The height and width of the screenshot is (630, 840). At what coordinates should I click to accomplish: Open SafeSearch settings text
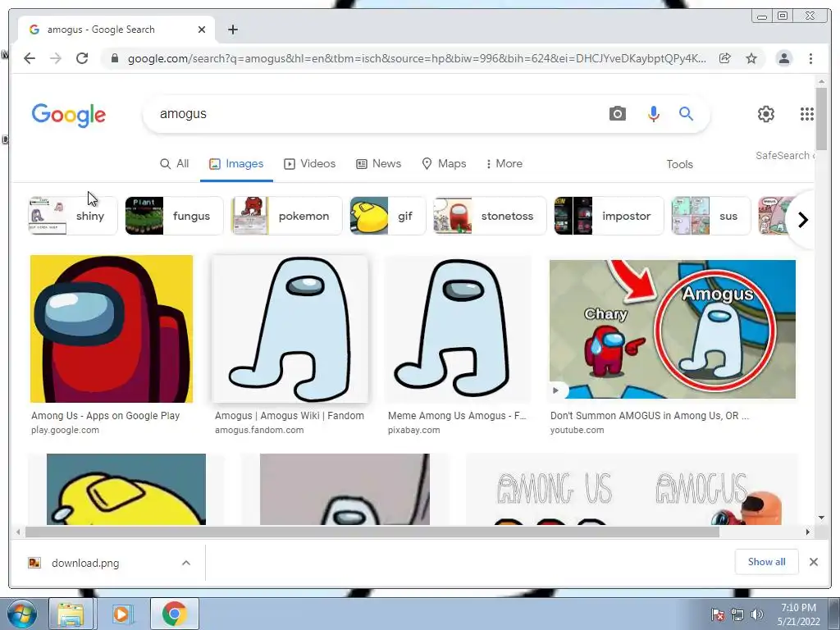pos(785,155)
